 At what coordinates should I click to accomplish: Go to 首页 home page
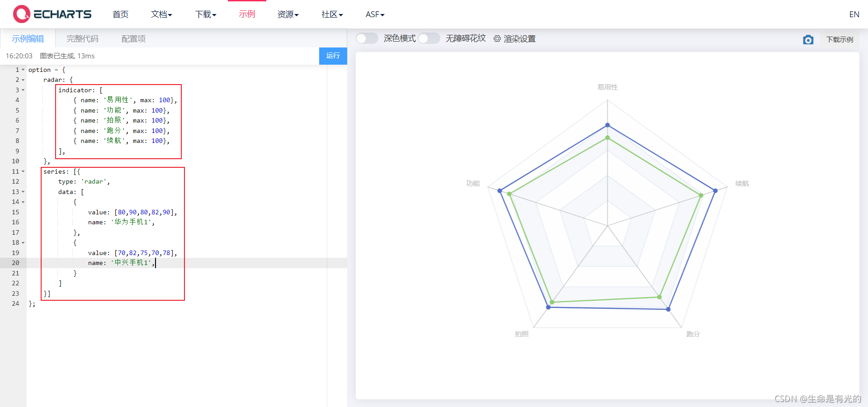[120, 14]
